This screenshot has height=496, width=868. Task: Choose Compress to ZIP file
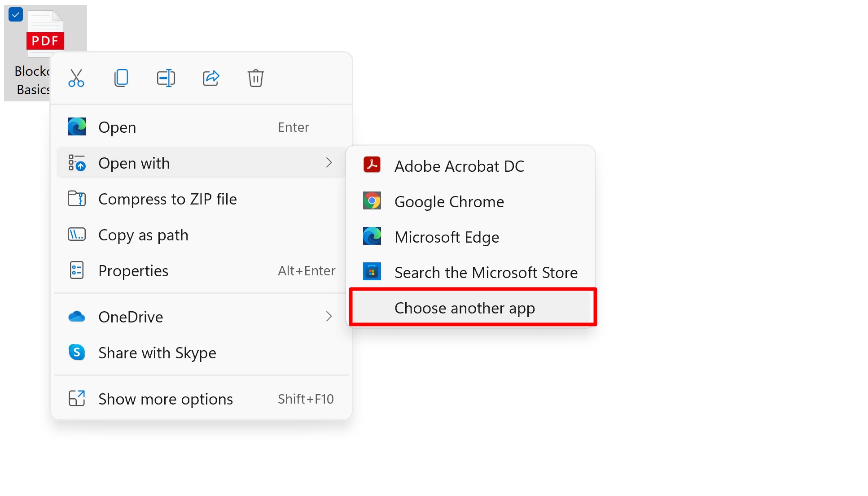point(167,199)
